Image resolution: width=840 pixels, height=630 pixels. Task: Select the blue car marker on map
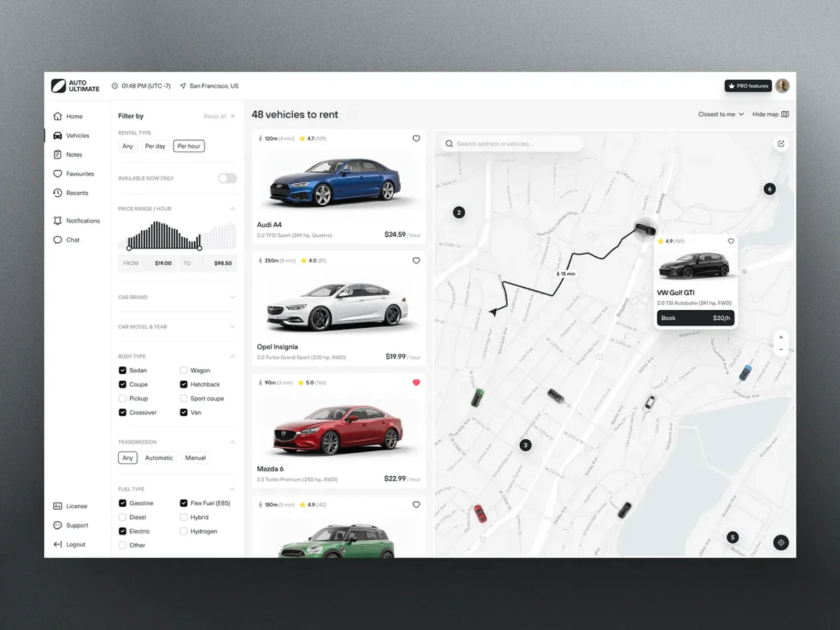pyautogui.click(x=745, y=373)
